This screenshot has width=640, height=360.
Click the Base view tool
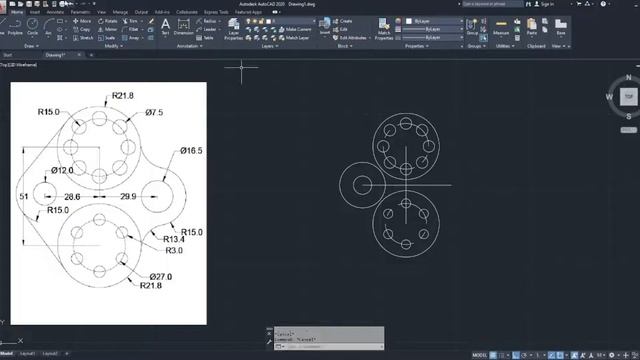click(x=561, y=27)
